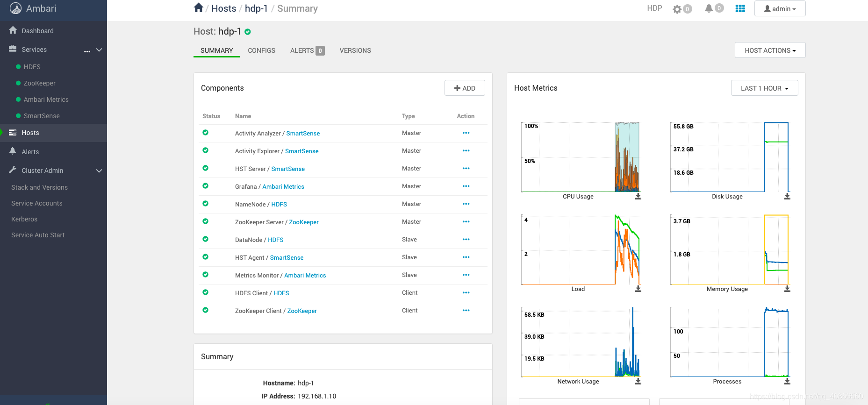
Task: Follow HDFS link in DataNode row
Action: click(x=276, y=240)
